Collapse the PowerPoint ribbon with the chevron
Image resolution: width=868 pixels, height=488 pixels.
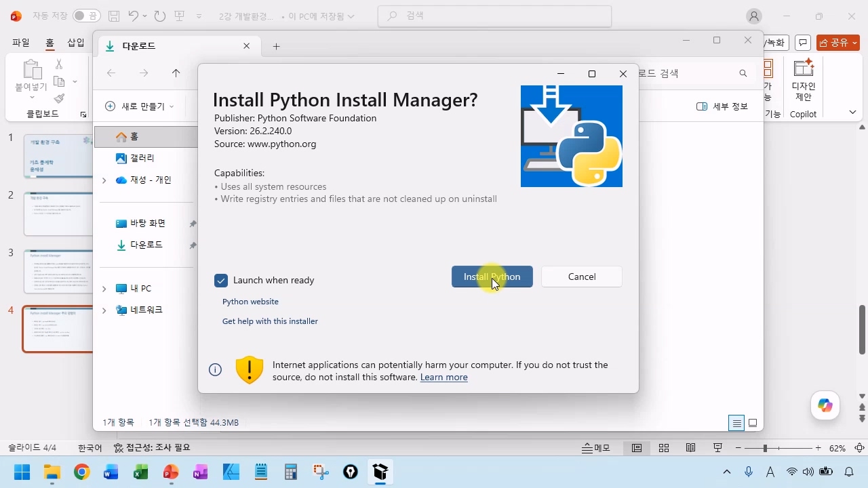853,113
